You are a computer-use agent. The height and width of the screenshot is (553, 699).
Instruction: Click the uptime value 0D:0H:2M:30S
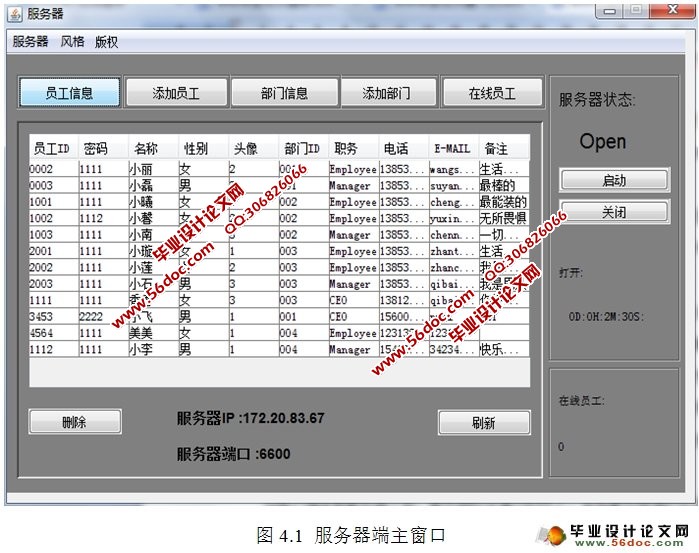pyautogui.click(x=606, y=317)
